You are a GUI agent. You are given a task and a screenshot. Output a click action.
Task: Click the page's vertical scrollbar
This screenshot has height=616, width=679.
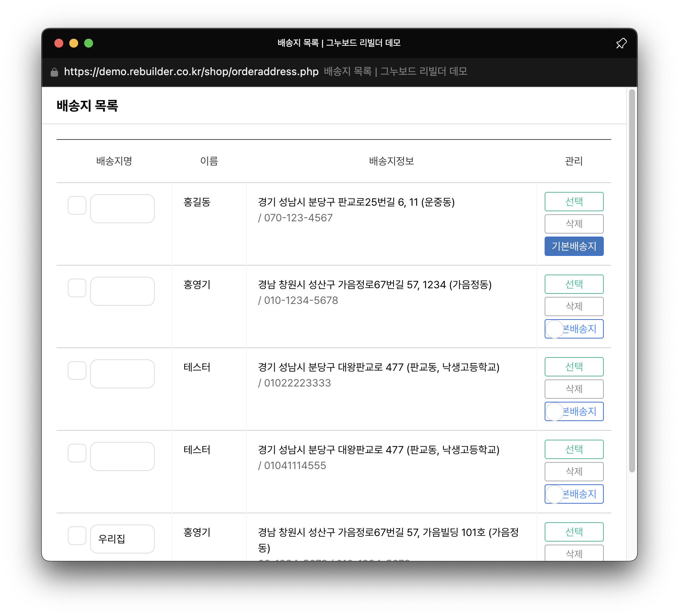(632, 281)
